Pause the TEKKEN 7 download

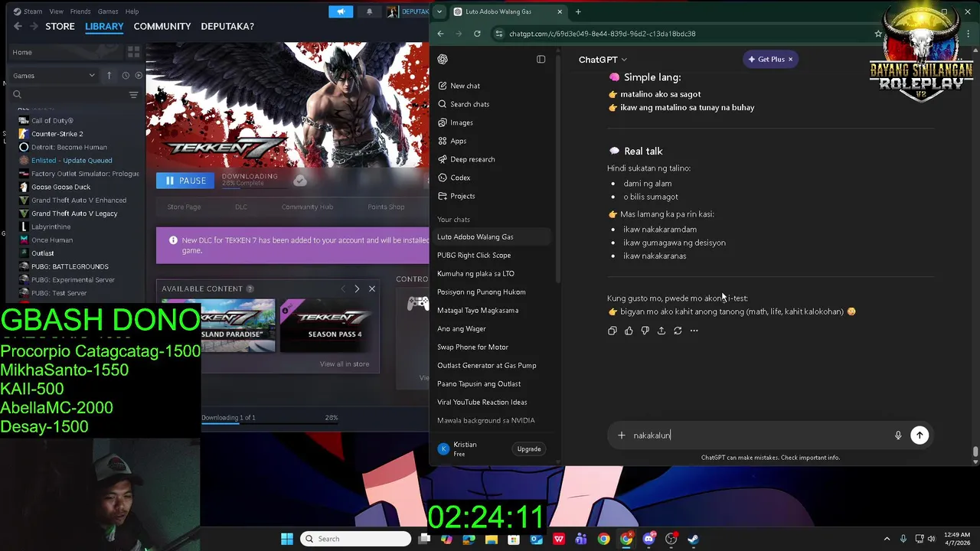pyautogui.click(x=186, y=181)
